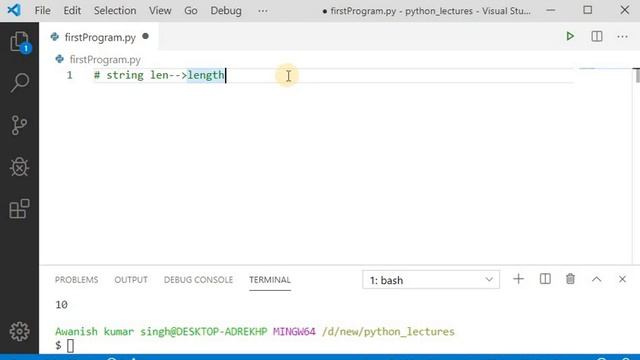The width and height of the screenshot is (640, 360).
Task: Split the terminal panel
Action: click(545, 279)
